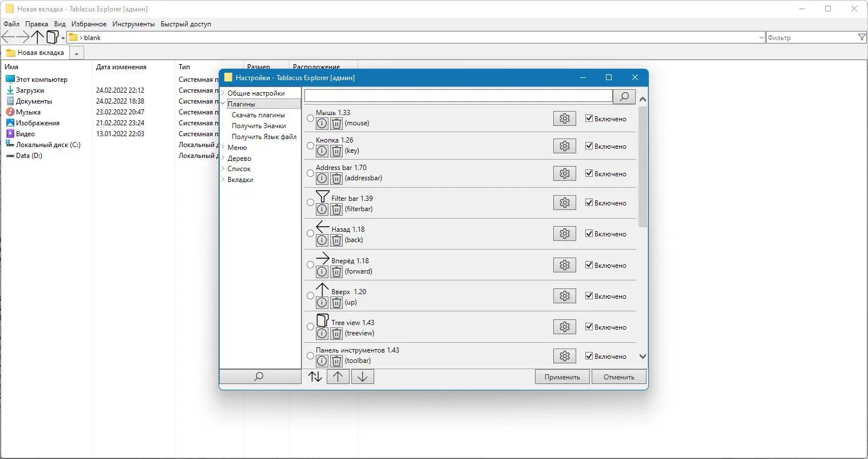Delete the toolbar plugin
The image size is (868, 459).
click(336, 361)
